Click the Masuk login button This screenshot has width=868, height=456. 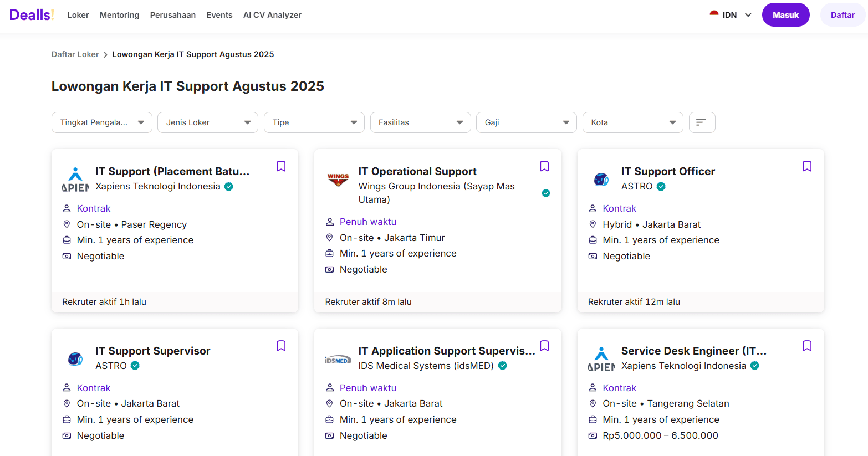(x=786, y=15)
